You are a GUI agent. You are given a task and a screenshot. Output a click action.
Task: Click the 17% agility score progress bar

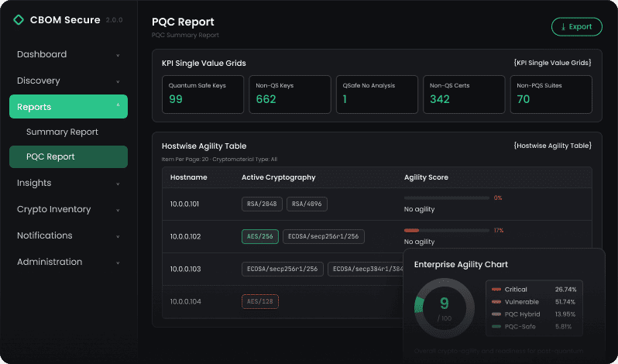(447, 231)
